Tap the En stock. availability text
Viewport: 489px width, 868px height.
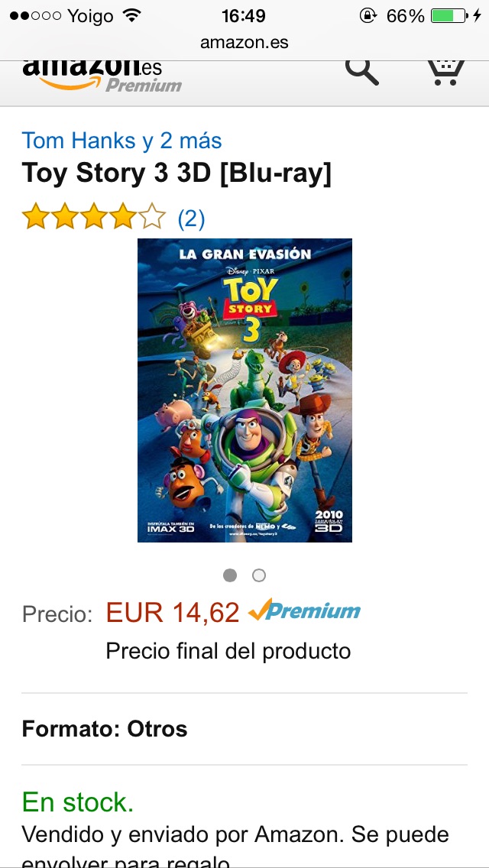pyautogui.click(x=77, y=802)
